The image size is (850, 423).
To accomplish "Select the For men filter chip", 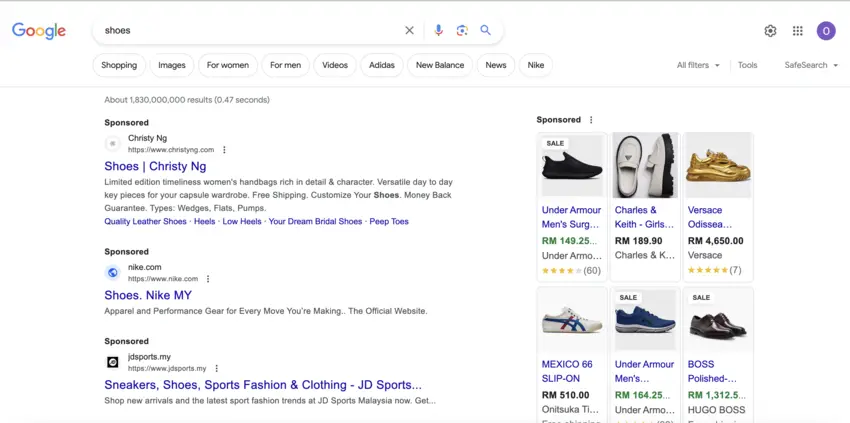I will coord(286,65).
